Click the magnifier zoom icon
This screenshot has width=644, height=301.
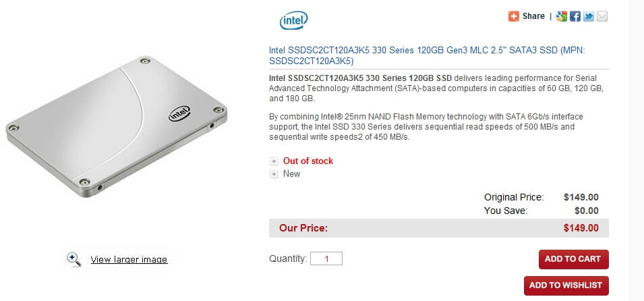click(74, 259)
